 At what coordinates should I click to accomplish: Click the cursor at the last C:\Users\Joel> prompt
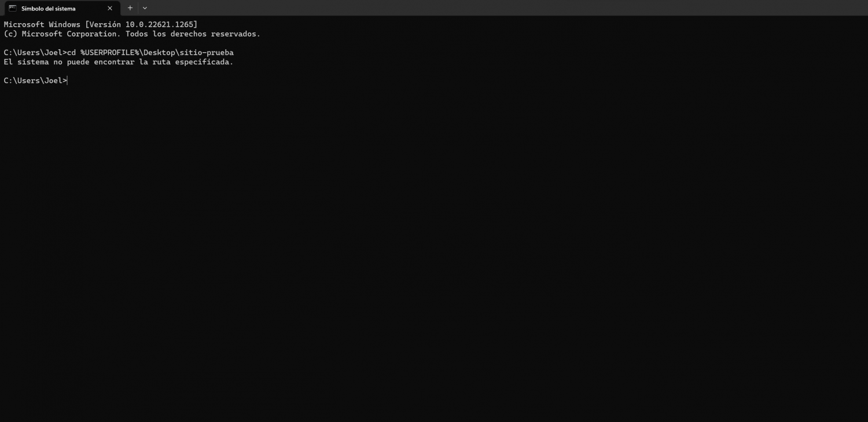pos(68,80)
